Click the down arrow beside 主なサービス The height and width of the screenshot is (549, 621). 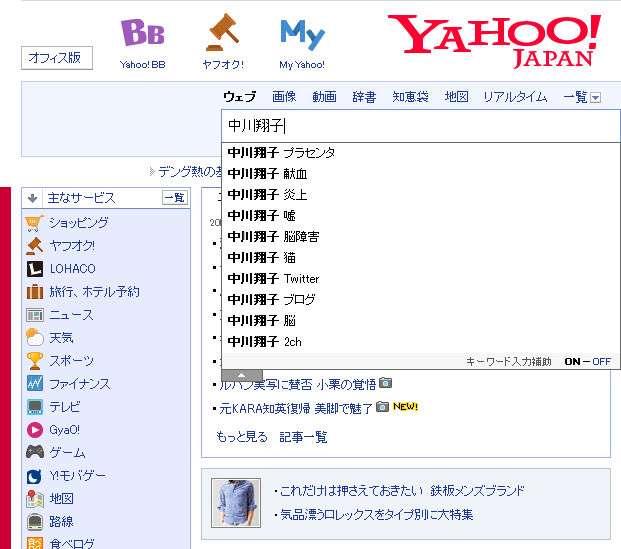tap(33, 198)
